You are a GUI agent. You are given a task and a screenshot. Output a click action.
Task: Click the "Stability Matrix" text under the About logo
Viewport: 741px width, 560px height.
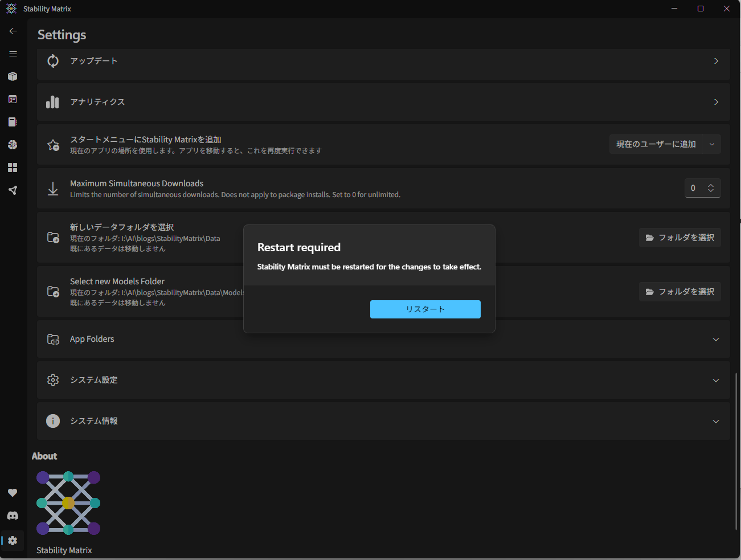64,550
